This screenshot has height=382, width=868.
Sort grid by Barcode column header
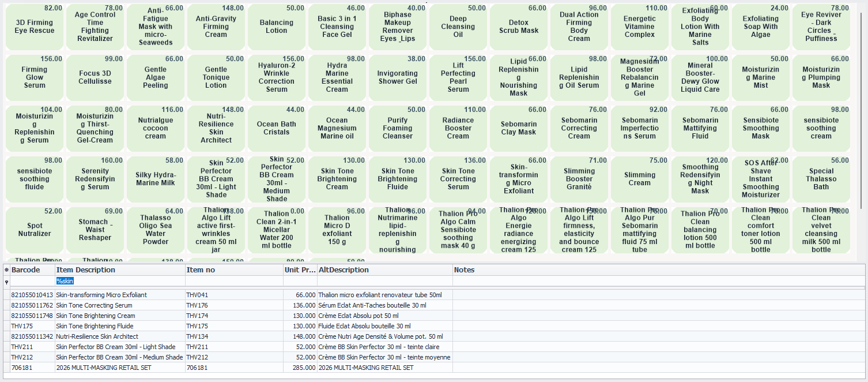click(32, 270)
